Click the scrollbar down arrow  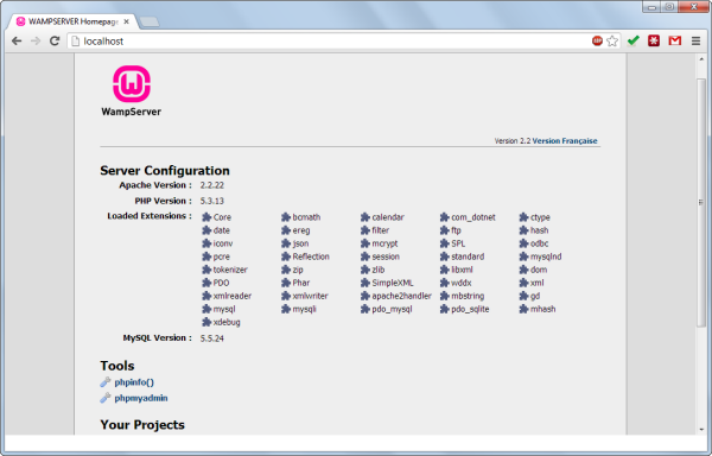coord(702,429)
